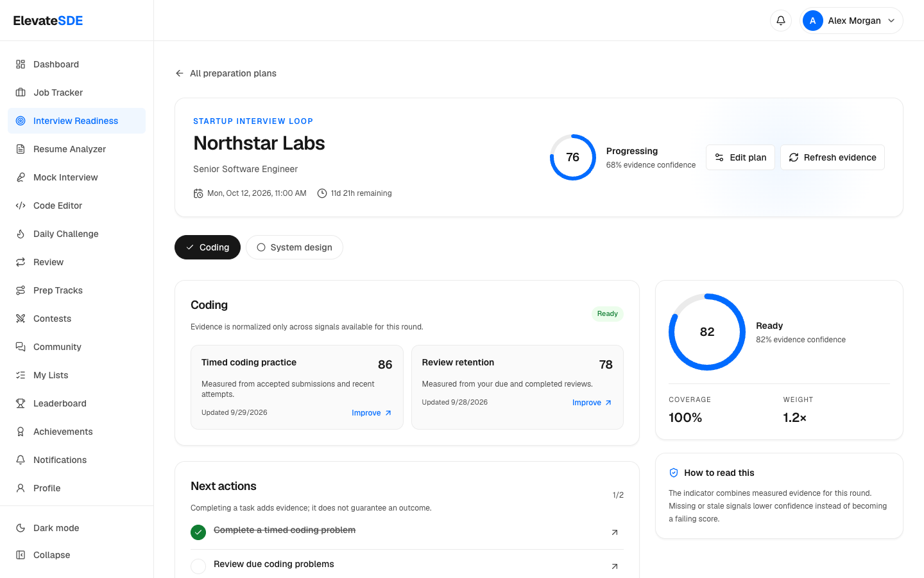
Task: Go back using the arrow beside All preparation plans
Action: [x=180, y=73]
